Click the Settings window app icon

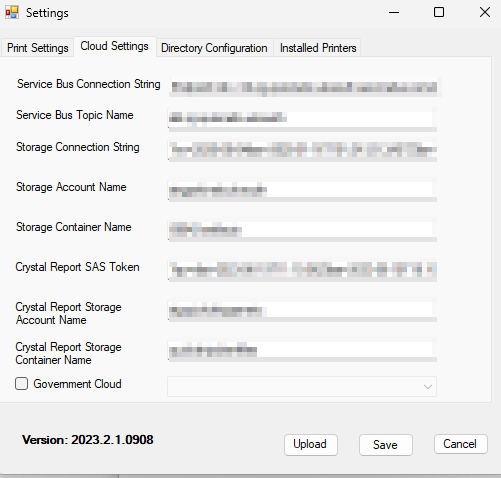click(x=12, y=13)
